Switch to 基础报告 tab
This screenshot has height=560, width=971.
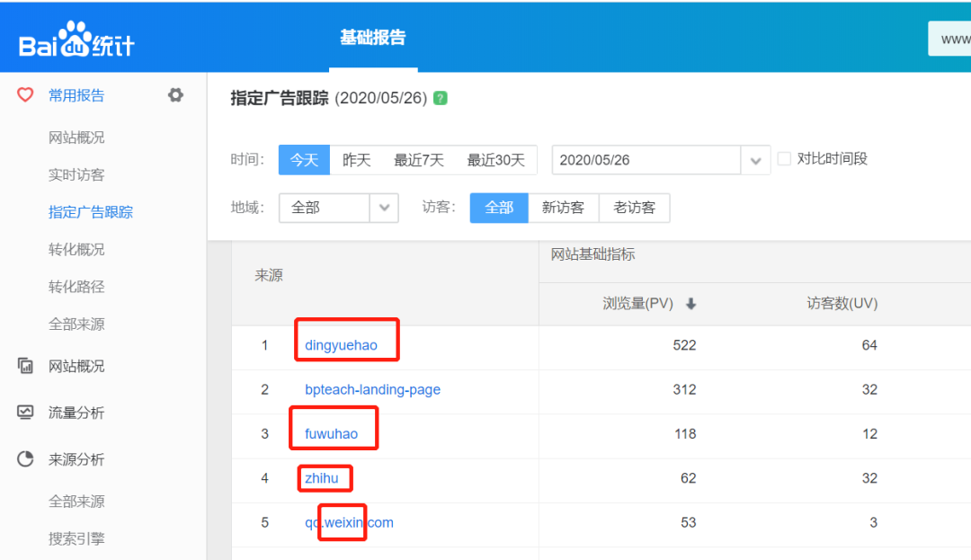372,38
